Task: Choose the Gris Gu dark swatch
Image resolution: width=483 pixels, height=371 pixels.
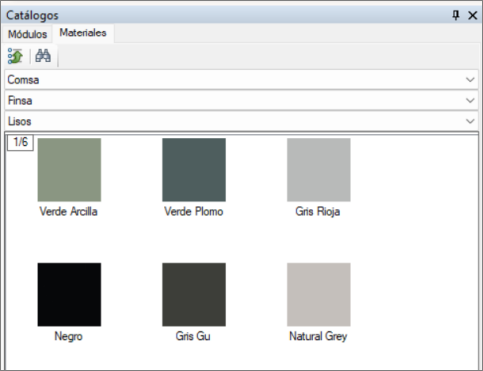Action: [194, 294]
